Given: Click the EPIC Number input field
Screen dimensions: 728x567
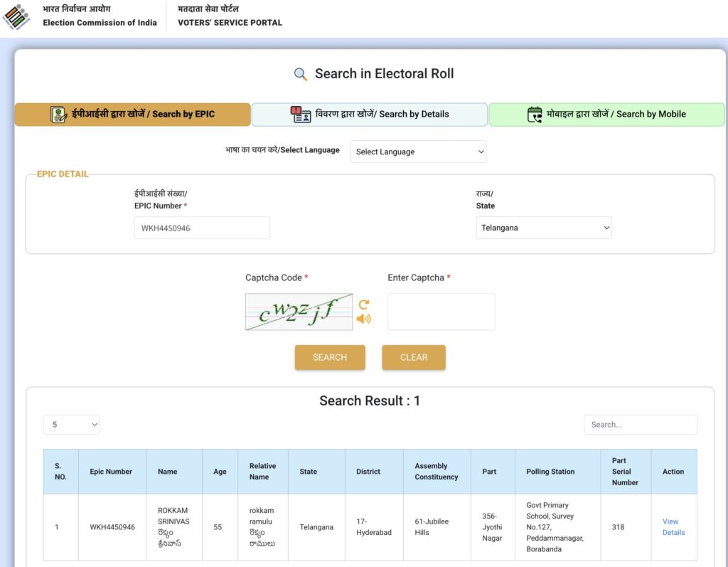Looking at the screenshot, I should tap(202, 228).
